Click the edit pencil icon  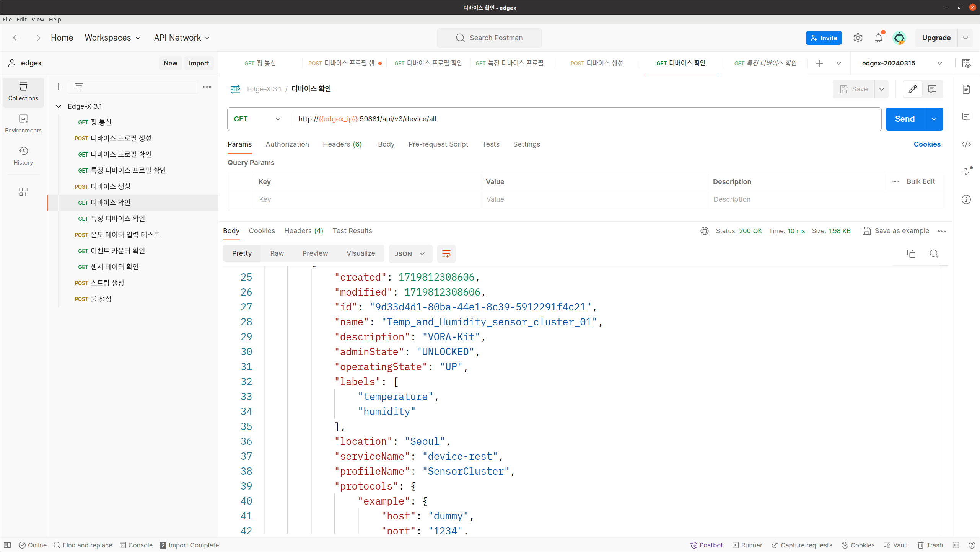tap(913, 89)
